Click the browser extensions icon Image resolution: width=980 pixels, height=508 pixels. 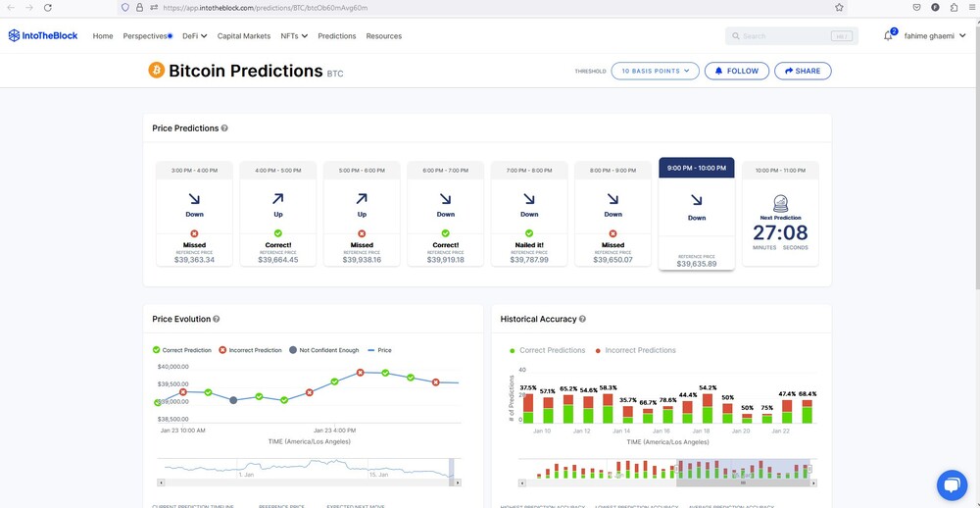click(x=954, y=8)
